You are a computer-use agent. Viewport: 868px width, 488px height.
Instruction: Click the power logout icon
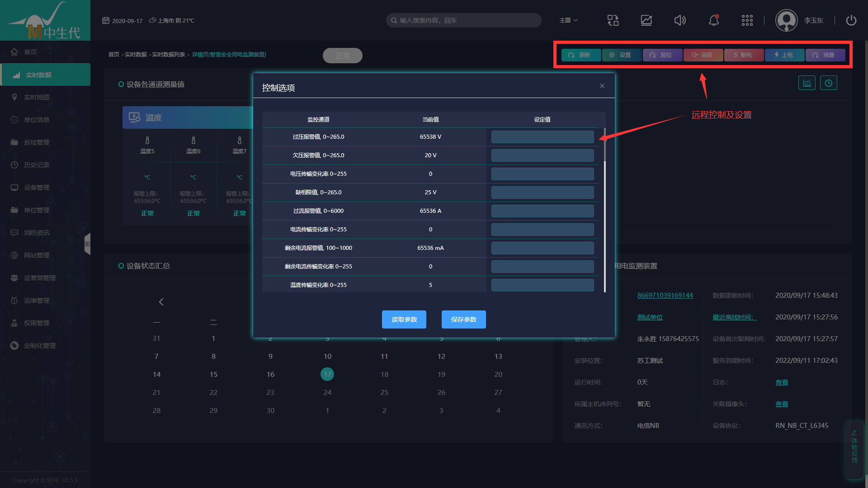tap(851, 20)
